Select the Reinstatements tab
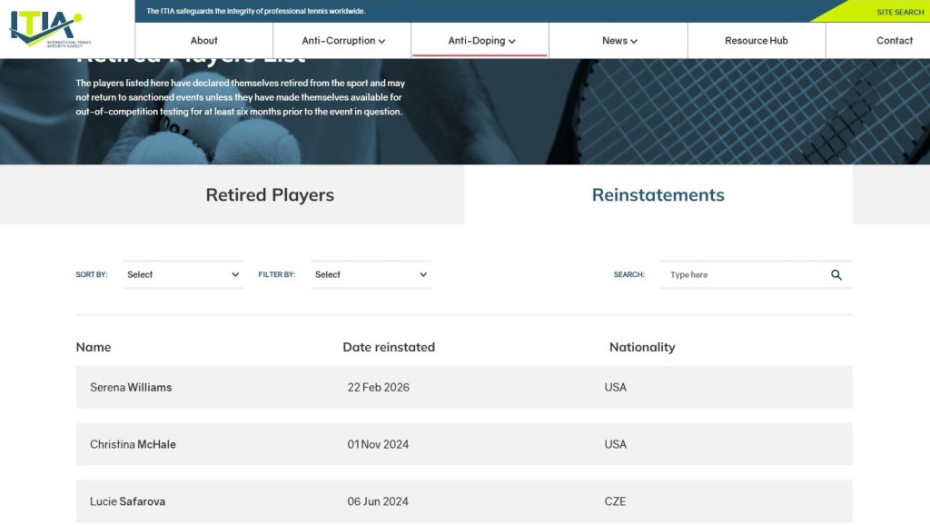Screen dimensions: 930x525 (658, 195)
